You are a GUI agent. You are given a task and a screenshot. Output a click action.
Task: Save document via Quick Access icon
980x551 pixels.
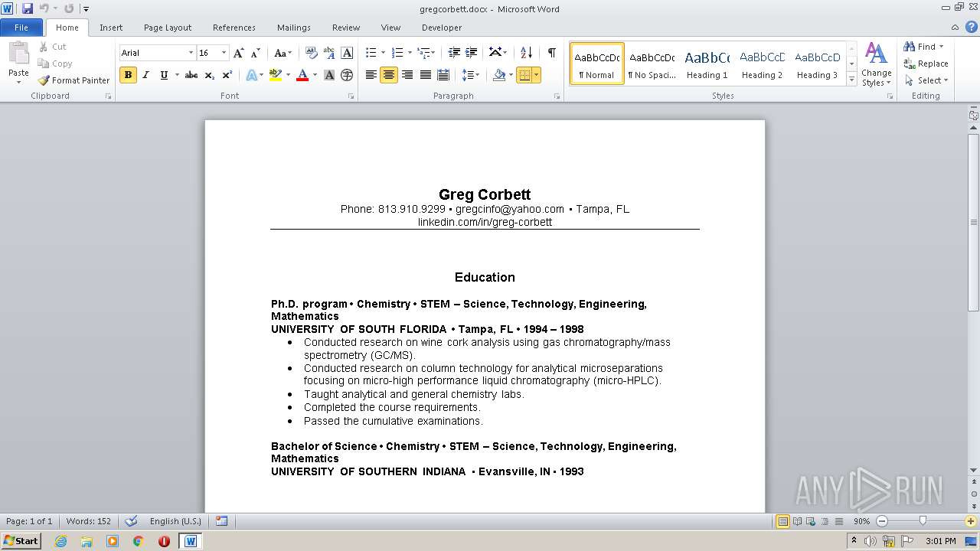pos(28,8)
